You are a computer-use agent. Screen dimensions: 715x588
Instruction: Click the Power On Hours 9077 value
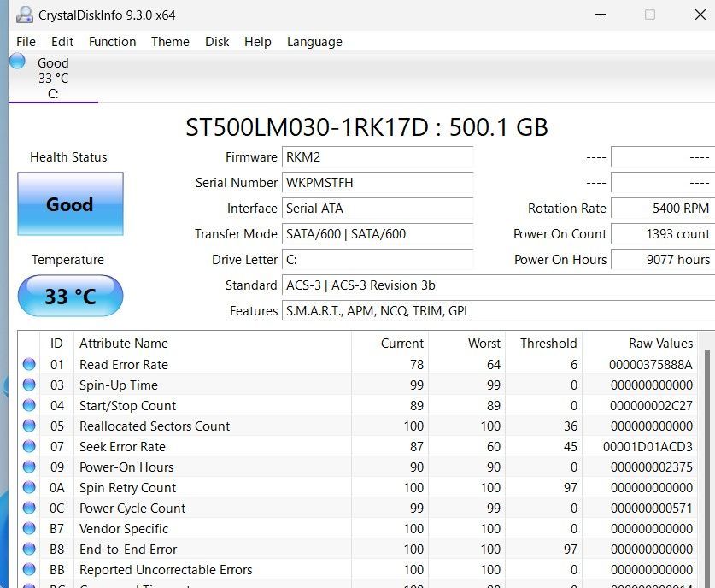pos(663,260)
